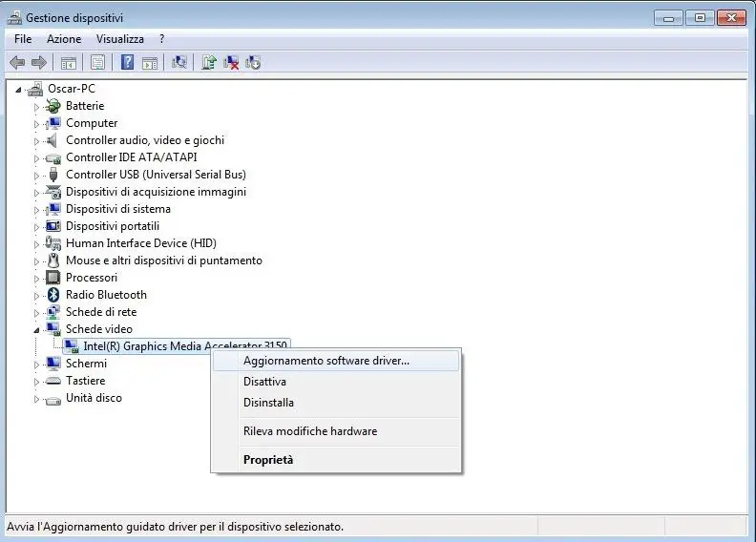756x542 pixels.
Task: Select the Oscar-PC label
Action: 72,89
